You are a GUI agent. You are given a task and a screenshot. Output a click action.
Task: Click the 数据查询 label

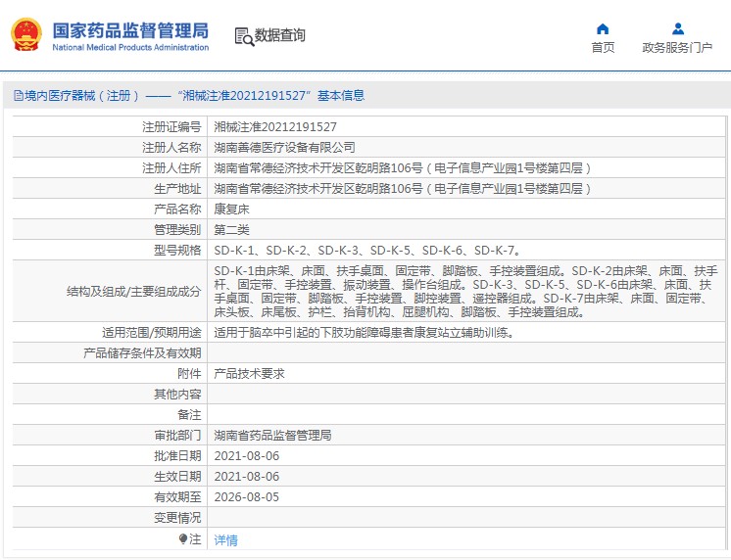(x=279, y=35)
